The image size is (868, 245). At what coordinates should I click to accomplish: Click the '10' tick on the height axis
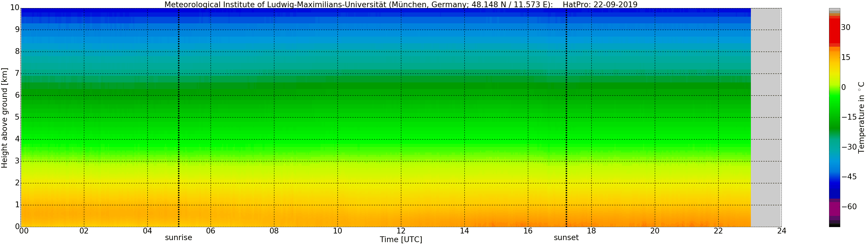14,7
